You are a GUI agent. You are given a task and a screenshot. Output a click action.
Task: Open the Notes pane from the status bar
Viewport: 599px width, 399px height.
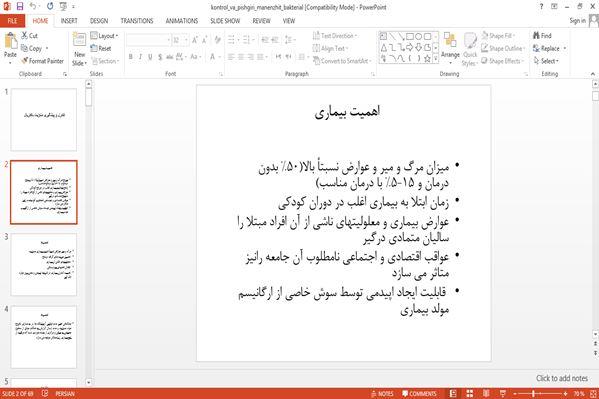point(382,394)
